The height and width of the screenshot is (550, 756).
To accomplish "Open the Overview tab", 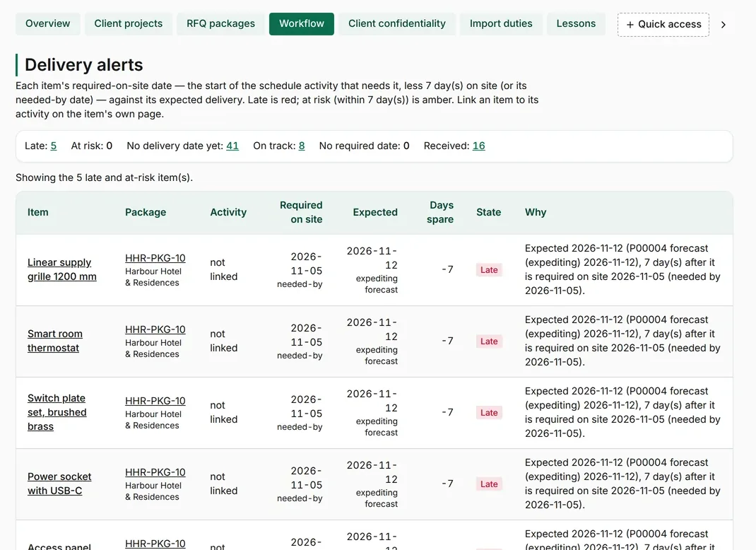I will coord(48,23).
